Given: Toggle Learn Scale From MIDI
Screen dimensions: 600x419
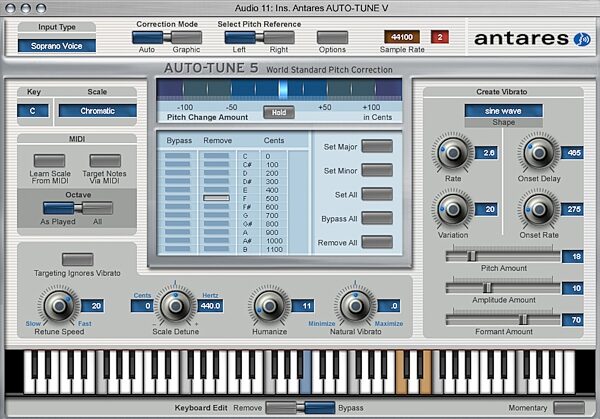Looking at the screenshot, I should (49, 160).
